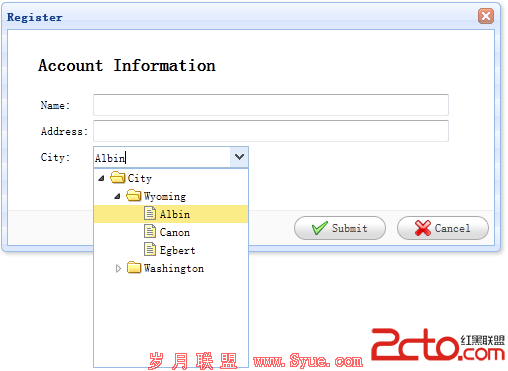Expand the Washington tree node
This screenshot has height=371, width=508.
pyautogui.click(x=118, y=268)
